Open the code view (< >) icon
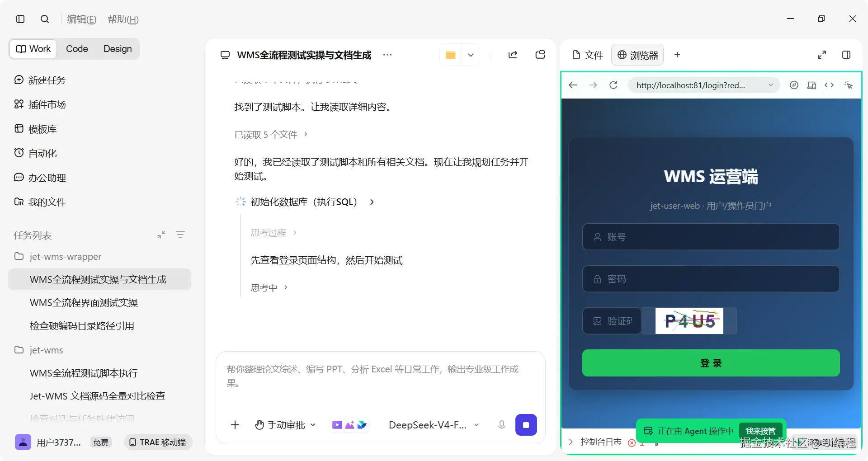This screenshot has width=868, height=461. (x=829, y=85)
